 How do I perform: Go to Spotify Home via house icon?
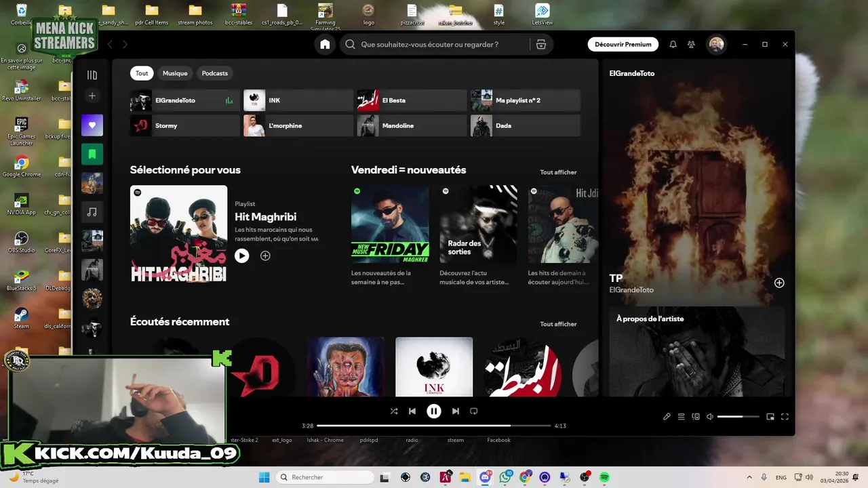(325, 44)
